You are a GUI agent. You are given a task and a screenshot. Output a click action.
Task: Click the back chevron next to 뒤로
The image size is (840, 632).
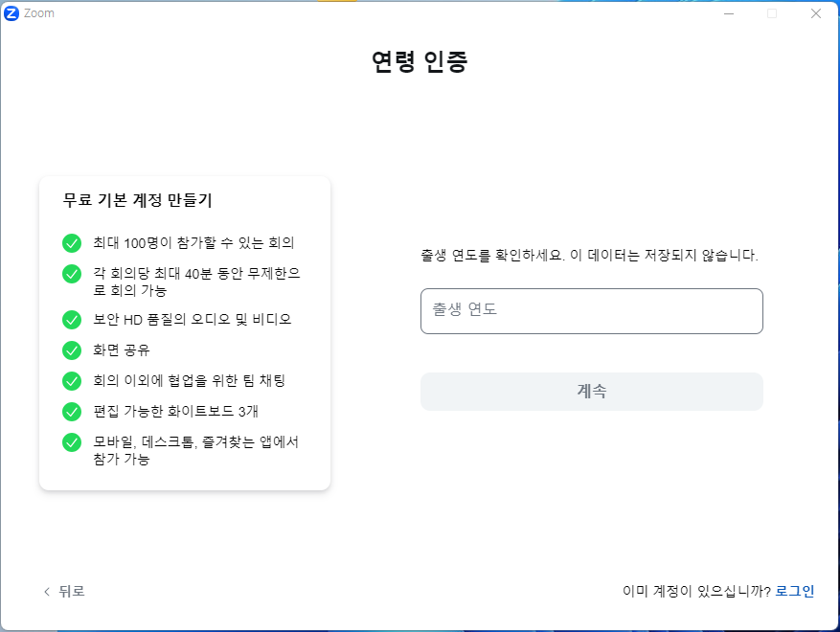[44, 592]
